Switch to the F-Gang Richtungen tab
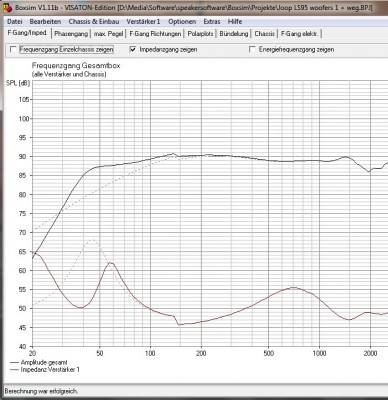 click(155, 34)
